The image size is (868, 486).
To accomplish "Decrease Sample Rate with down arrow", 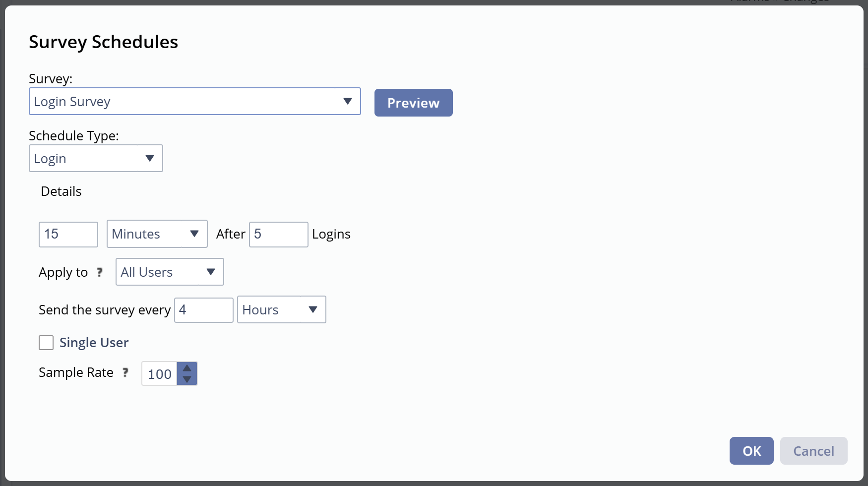I will (187, 379).
